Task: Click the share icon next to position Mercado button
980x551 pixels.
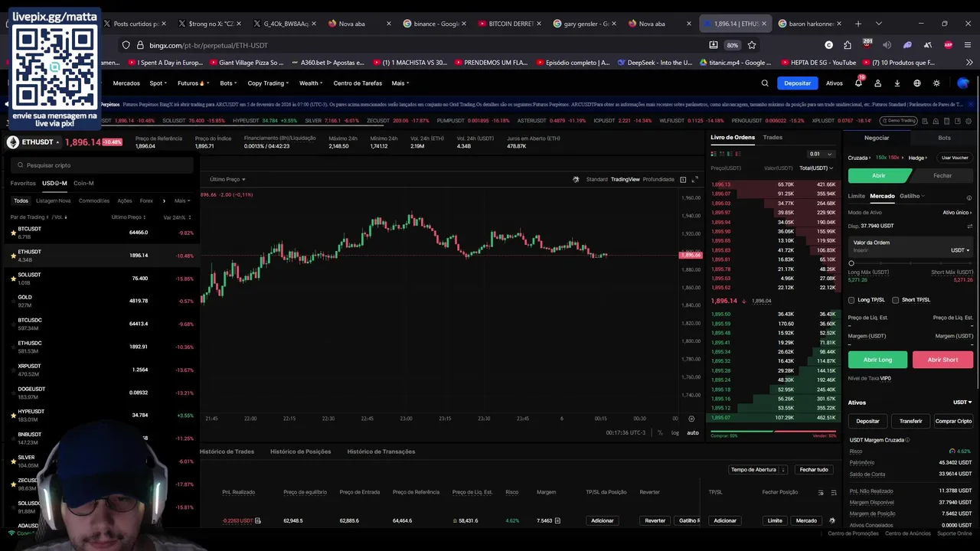Action: (x=832, y=520)
